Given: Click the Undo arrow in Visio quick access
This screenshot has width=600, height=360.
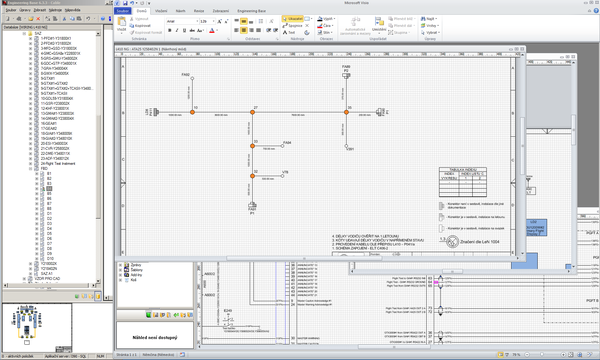Looking at the screenshot, I should click(x=132, y=3).
